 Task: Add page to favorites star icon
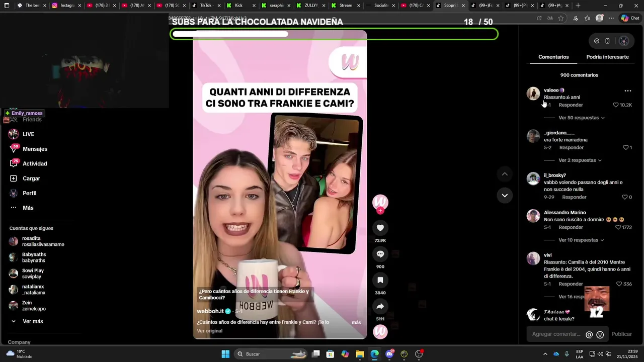(561, 18)
